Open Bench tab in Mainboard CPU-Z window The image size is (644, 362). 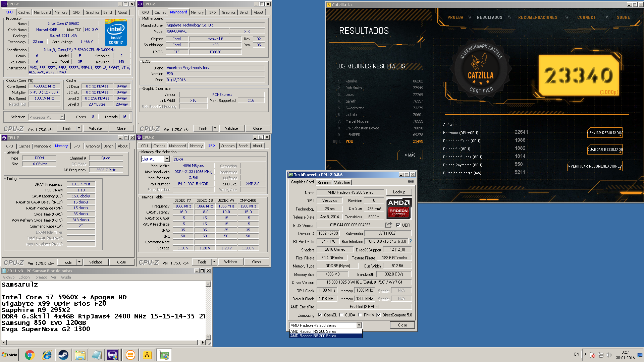click(x=244, y=12)
